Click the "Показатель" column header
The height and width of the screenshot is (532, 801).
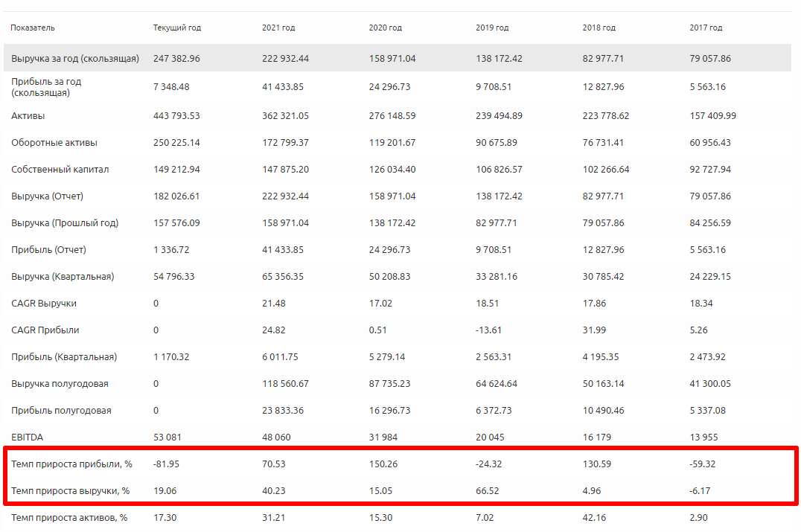click(x=33, y=28)
